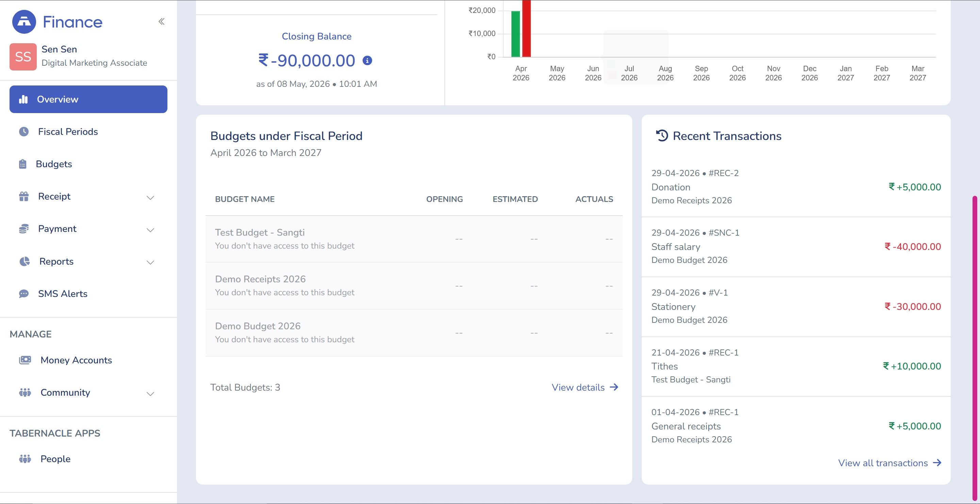Screen dimensions: 980x504
Task: Click the People group icon
Action: click(x=25, y=459)
